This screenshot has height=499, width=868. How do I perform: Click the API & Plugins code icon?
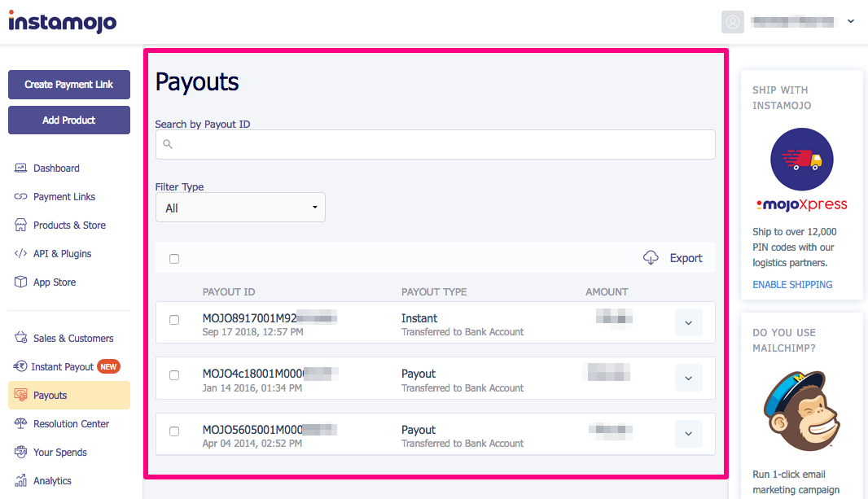[x=20, y=253]
